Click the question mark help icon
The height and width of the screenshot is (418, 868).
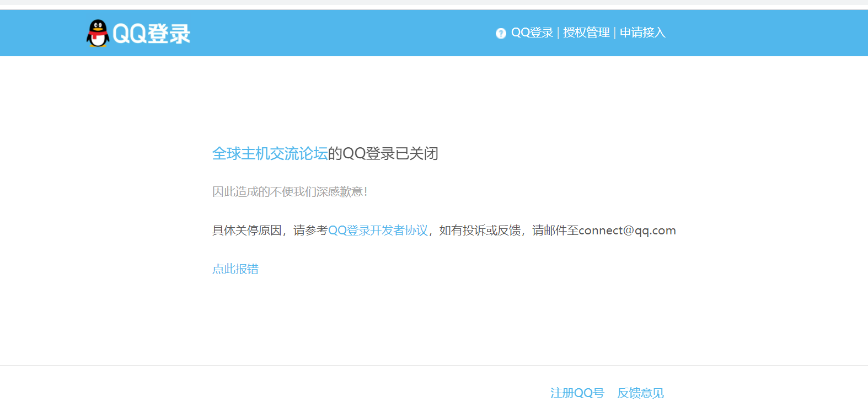click(x=501, y=33)
